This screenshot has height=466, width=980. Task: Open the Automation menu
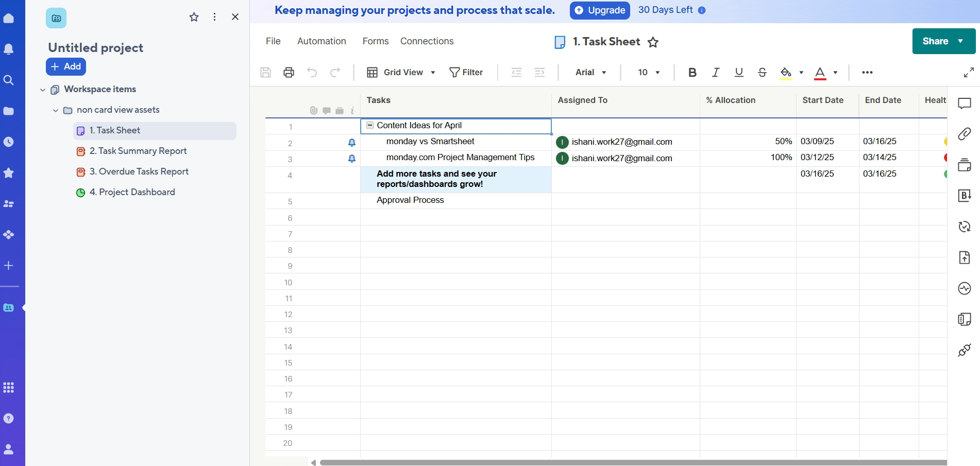[x=321, y=41]
